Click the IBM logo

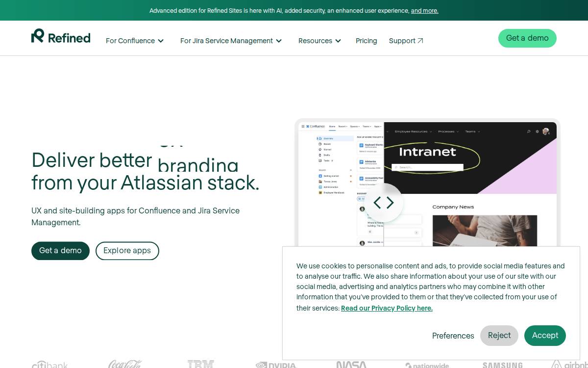pos(201,364)
